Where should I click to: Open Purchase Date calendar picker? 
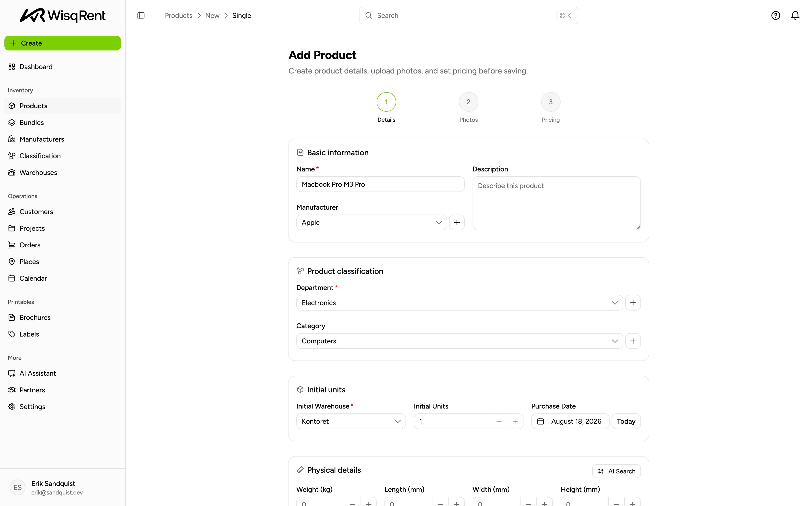pos(570,421)
